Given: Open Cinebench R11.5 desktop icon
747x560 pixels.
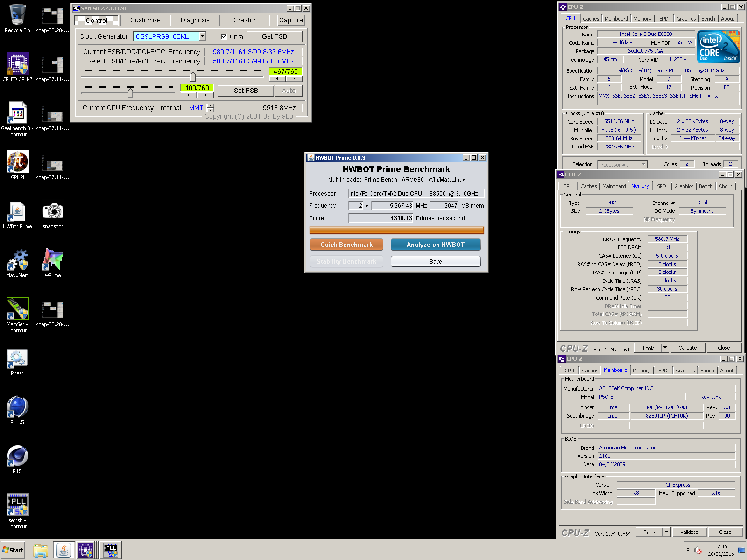Looking at the screenshot, I should (17, 411).
